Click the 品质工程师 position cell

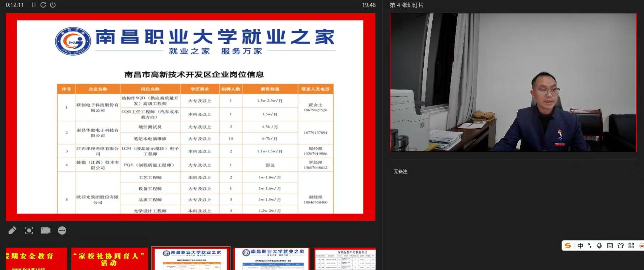click(150, 200)
